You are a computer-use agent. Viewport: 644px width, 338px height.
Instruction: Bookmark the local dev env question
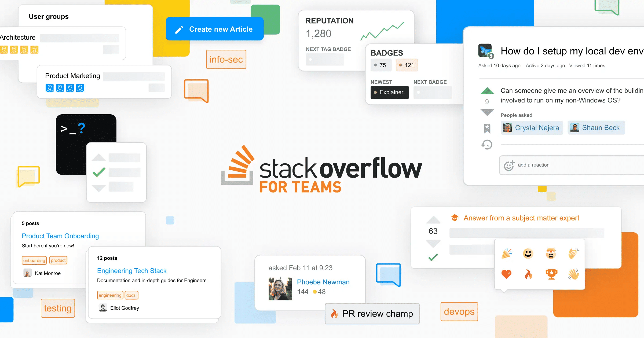[x=487, y=128]
